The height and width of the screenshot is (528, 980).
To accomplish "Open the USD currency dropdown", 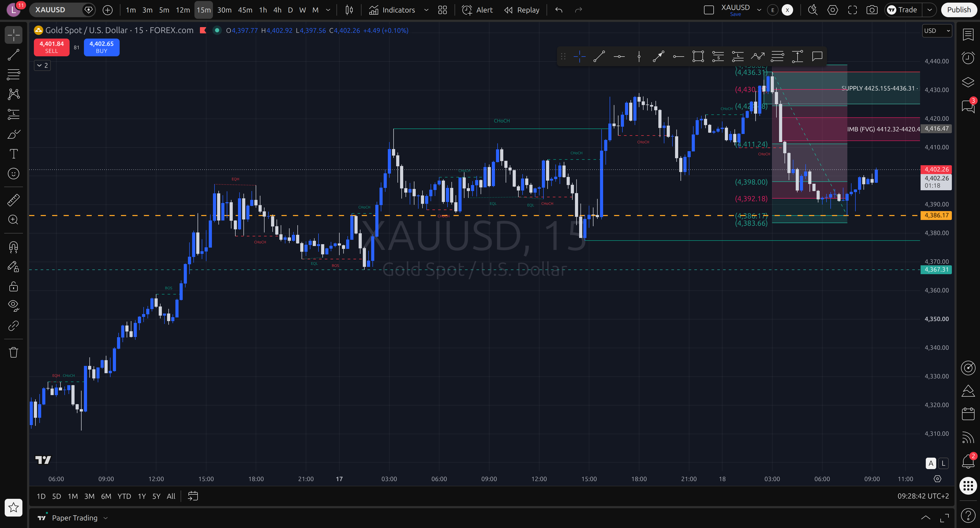I will tap(937, 31).
